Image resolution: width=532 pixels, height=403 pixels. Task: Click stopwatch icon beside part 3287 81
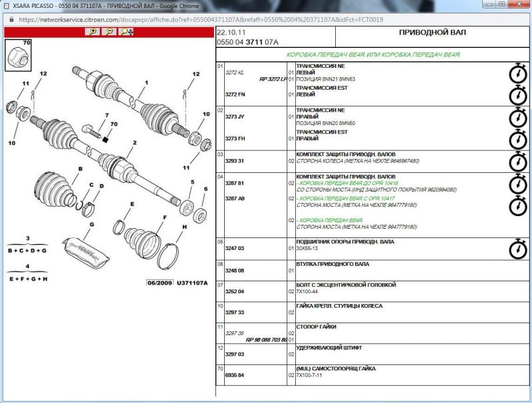pyautogui.click(x=517, y=184)
